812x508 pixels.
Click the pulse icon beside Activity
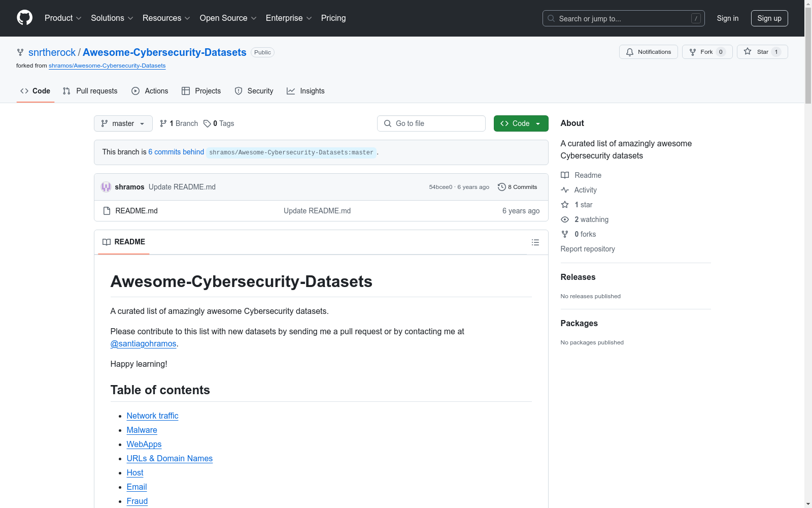(x=565, y=190)
